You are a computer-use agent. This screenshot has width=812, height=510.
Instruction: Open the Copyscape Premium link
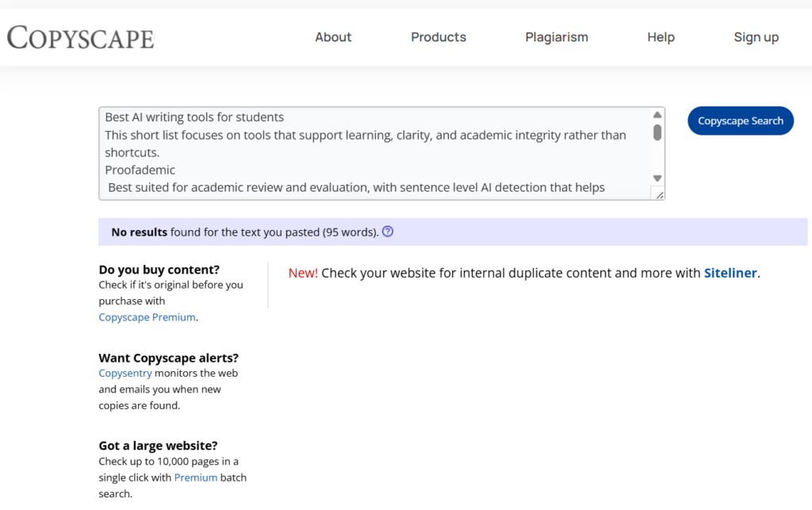147,317
